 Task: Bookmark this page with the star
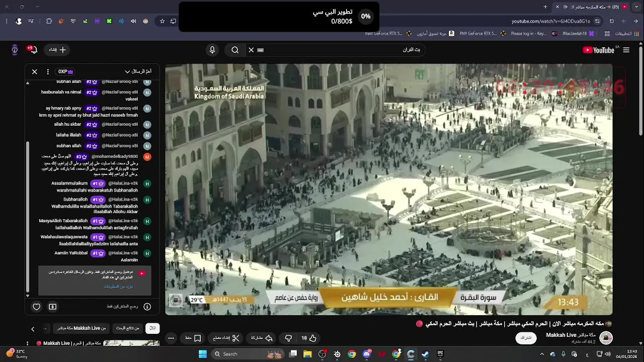162,21
